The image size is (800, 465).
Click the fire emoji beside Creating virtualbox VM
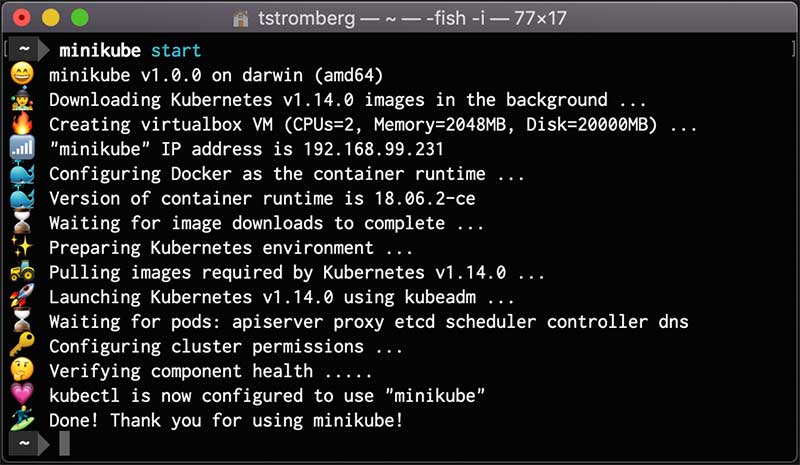22,125
